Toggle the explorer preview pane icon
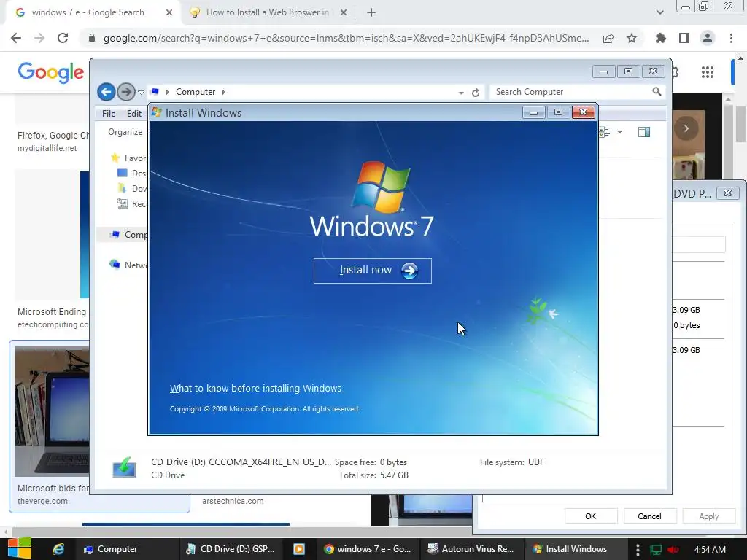This screenshot has height=560, width=747. click(x=643, y=132)
